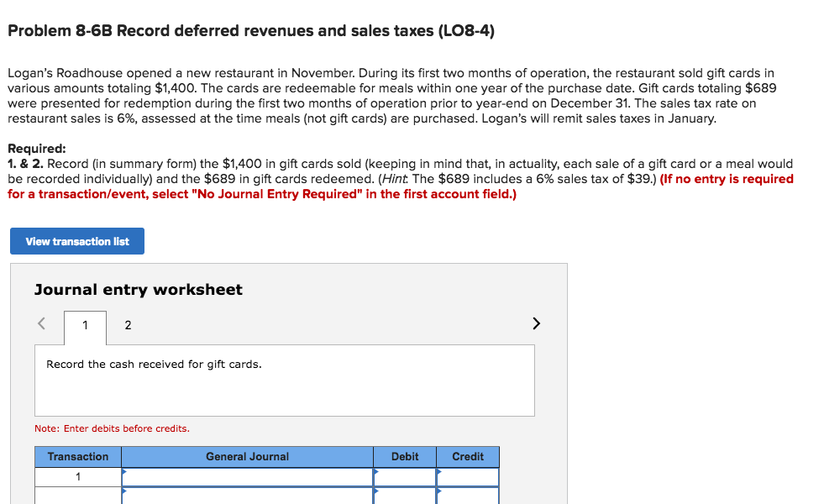Click the General Journal cell in row two
The width and height of the screenshot is (824, 504).
pyautogui.click(x=248, y=496)
